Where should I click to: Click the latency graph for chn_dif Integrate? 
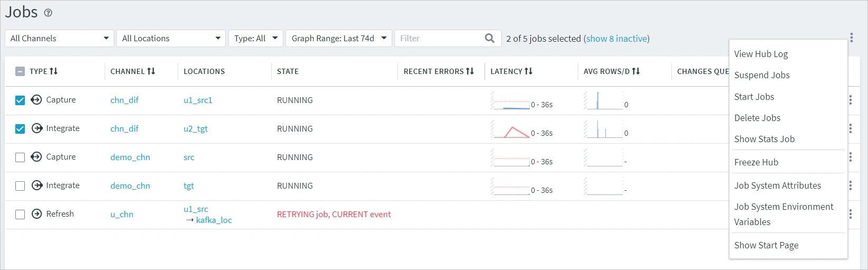[511, 130]
